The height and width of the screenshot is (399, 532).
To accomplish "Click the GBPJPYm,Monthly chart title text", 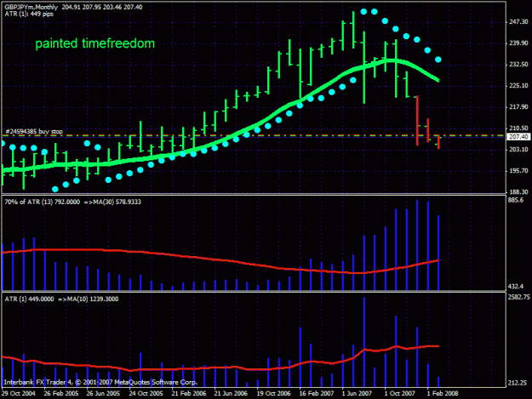I will 31,7.
